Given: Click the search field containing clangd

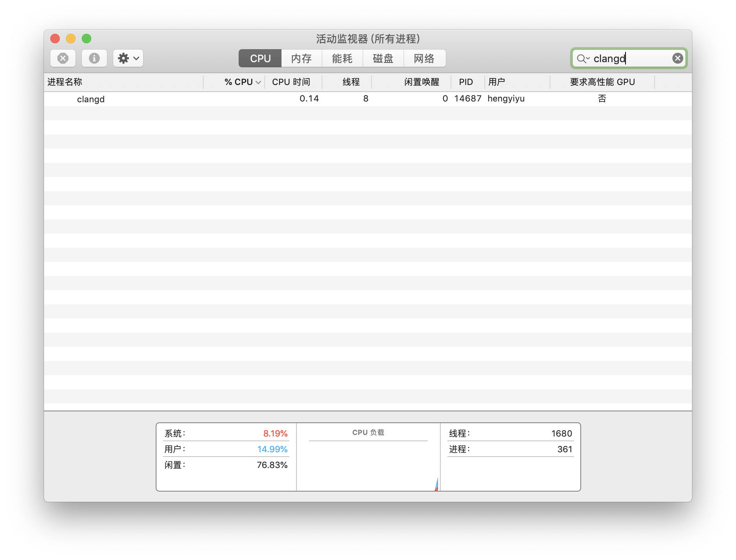Looking at the screenshot, I should 629,58.
